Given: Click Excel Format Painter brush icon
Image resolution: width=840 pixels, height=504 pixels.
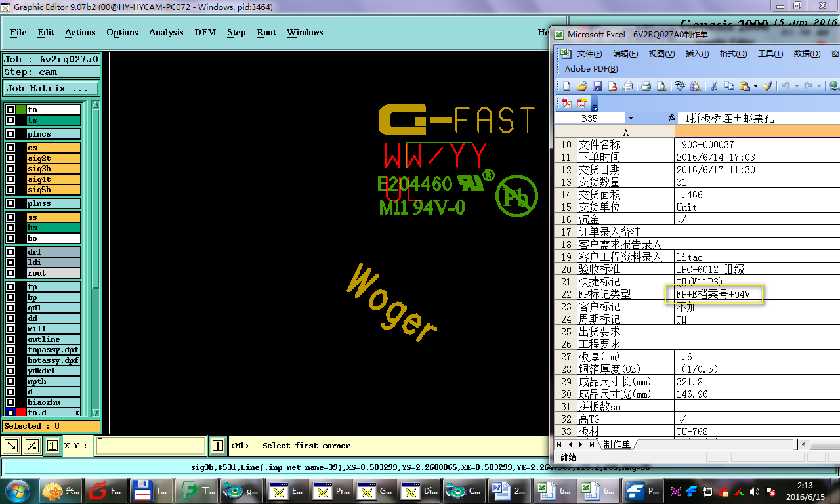Looking at the screenshot, I should tap(767, 86).
